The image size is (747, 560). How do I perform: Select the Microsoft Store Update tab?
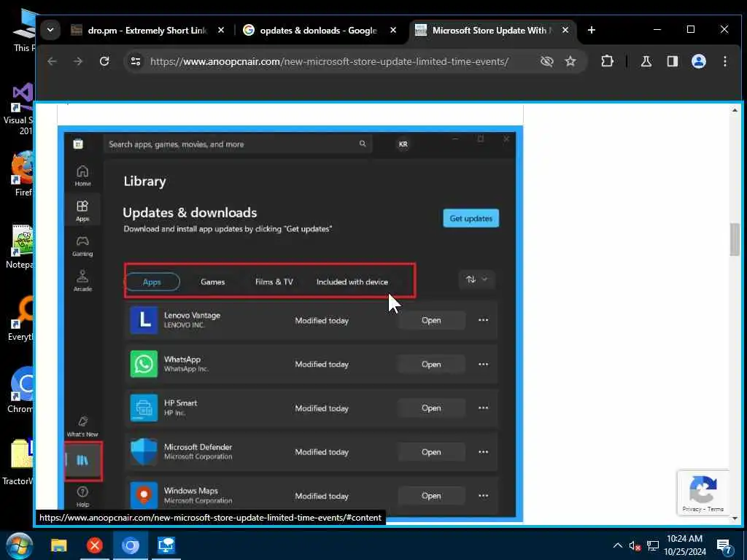pyautogui.click(x=492, y=31)
